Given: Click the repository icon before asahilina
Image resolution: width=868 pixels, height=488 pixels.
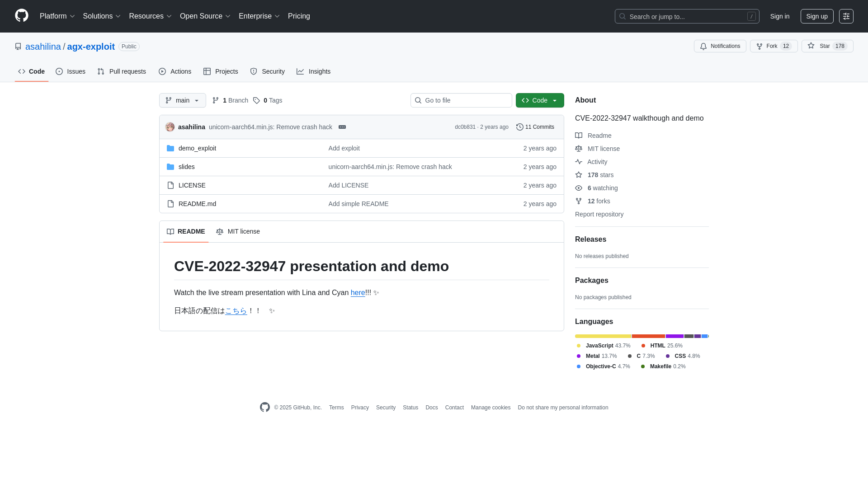Looking at the screenshot, I should [x=18, y=47].
